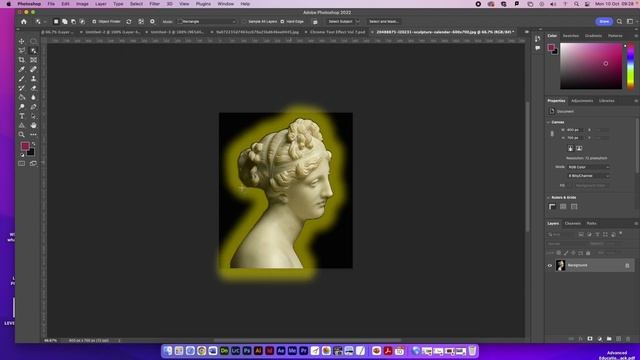Select the Pen tool
The width and height of the screenshot is (640, 360).
pos(33,107)
